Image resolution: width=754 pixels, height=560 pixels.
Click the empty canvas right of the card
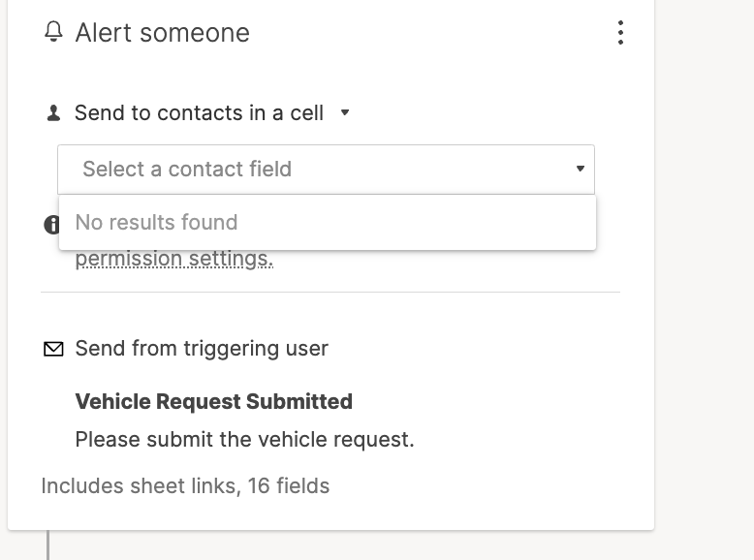coord(705,279)
